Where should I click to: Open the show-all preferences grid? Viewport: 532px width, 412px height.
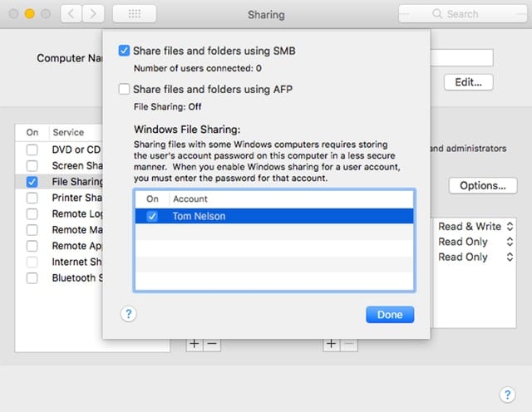pyautogui.click(x=133, y=14)
